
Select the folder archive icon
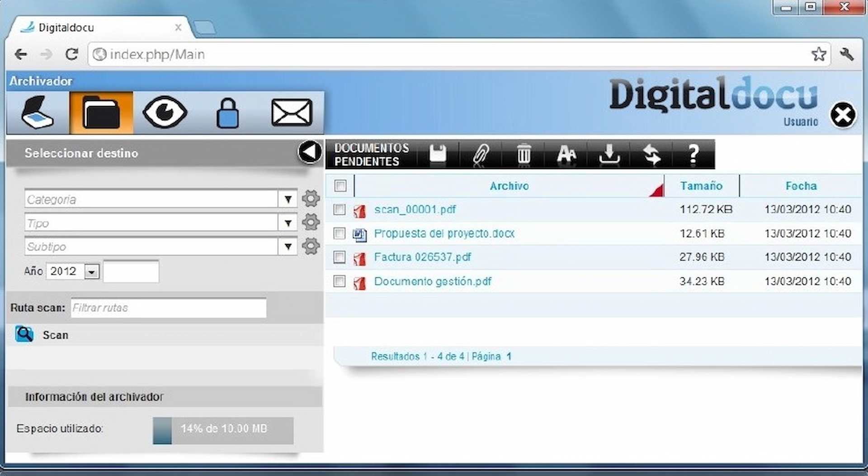pos(101,112)
